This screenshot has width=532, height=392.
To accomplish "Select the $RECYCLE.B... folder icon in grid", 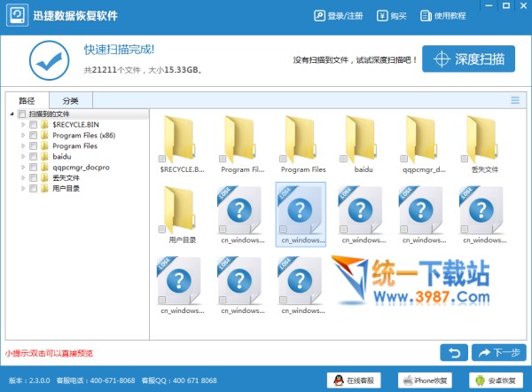I will (x=179, y=139).
